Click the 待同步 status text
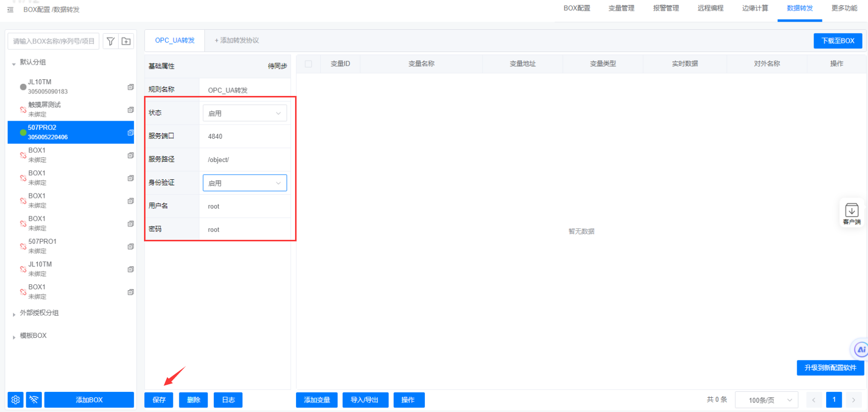Image resolution: width=868 pixels, height=412 pixels. (277, 66)
